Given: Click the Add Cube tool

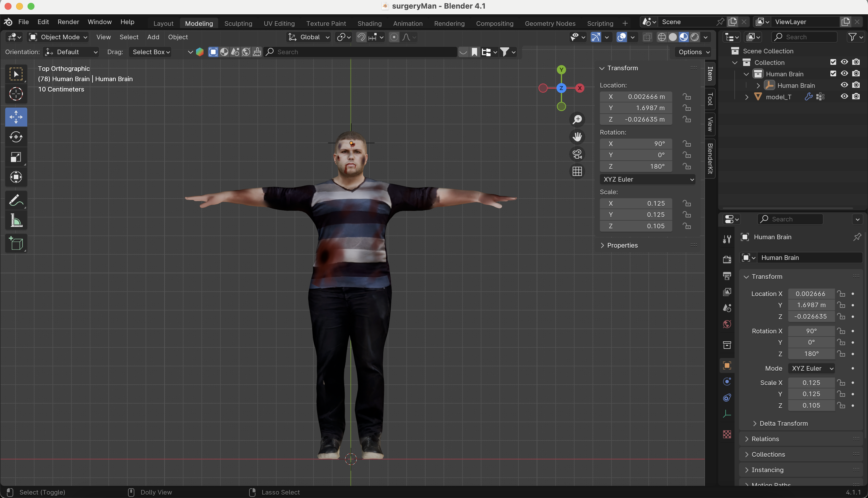Looking at the screenshot, I should tap(16, 244).
